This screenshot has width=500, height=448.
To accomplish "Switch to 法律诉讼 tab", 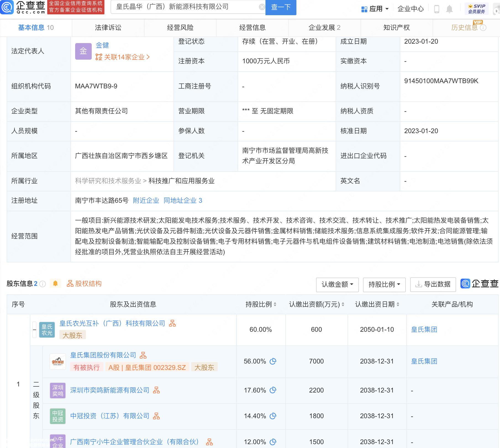I will (108, 28).
